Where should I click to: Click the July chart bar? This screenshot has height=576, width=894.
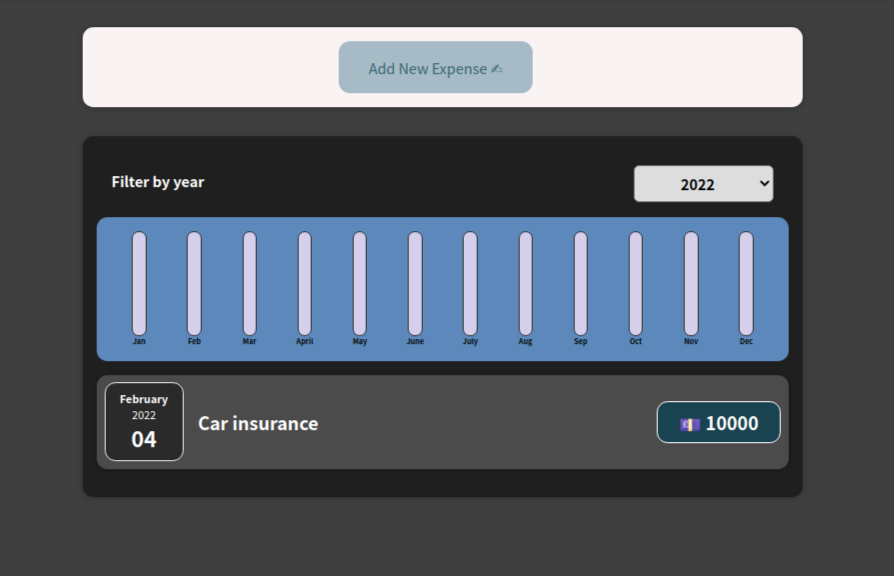coord(470,283)
